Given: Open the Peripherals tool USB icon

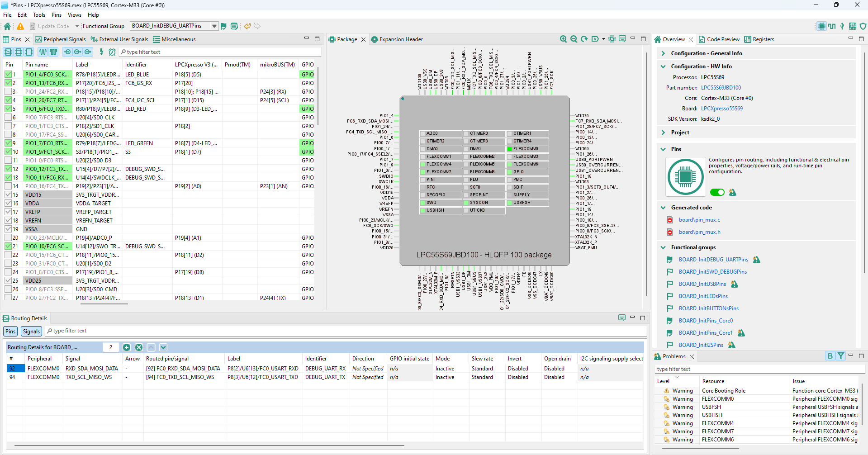Looking at the screenshot, I should [842, 26].
